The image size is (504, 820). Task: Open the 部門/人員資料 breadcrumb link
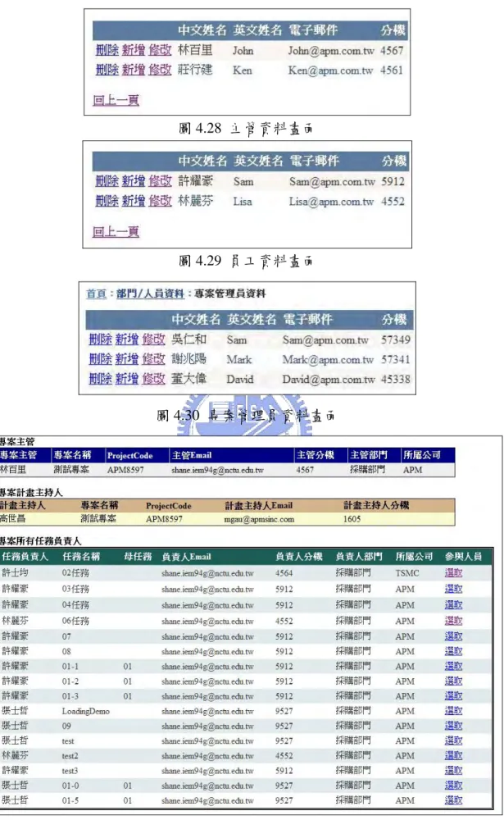tap(150, 294)
